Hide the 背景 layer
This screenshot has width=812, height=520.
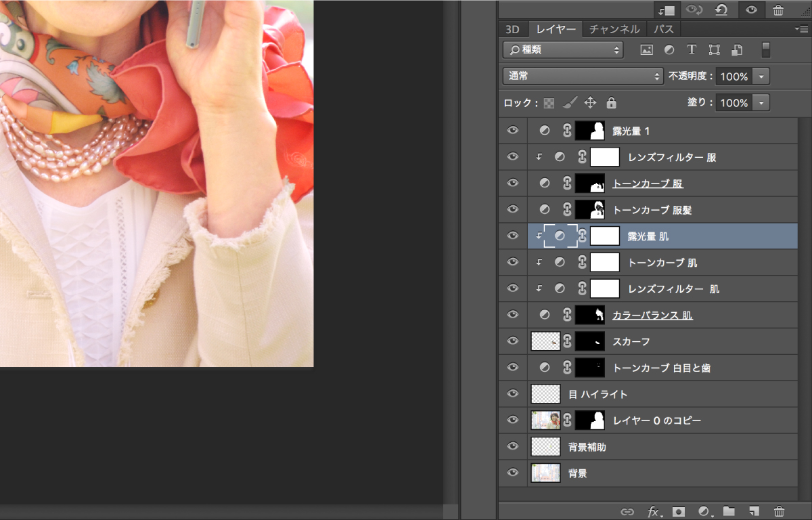[x=512, y=473]
